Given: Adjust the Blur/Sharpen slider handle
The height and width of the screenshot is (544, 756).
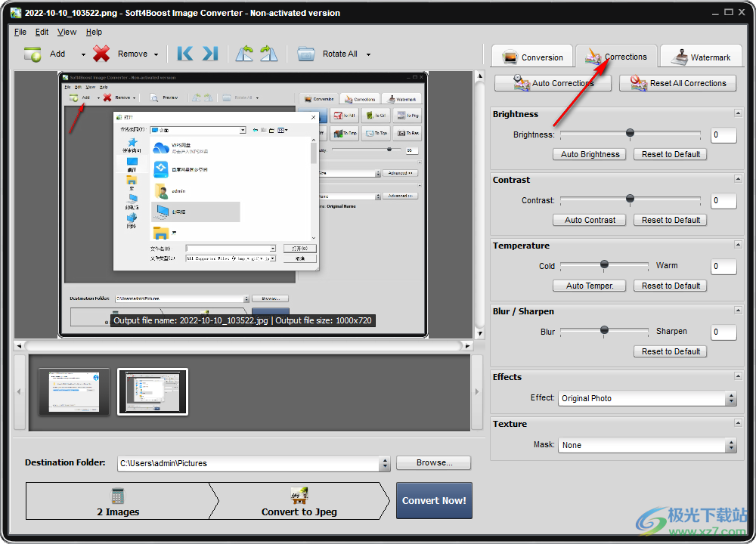Looking at the screenshot, I should (x=604, y=330).
